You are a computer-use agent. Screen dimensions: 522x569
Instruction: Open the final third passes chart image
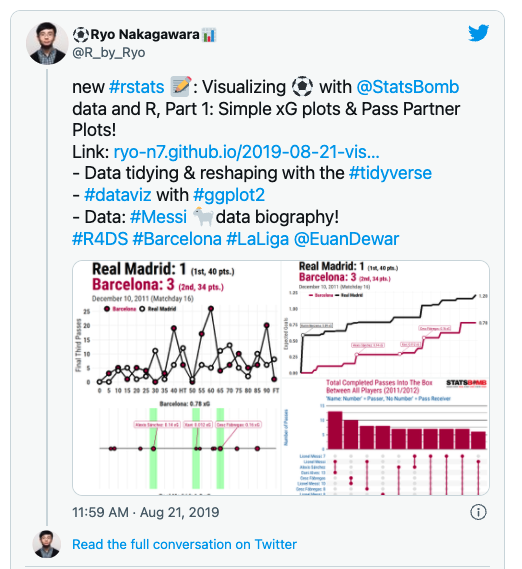coord(177,378)
